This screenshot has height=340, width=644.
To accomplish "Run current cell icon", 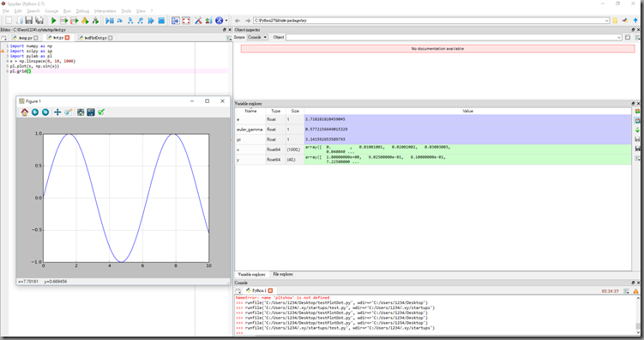I will (63, 20).
